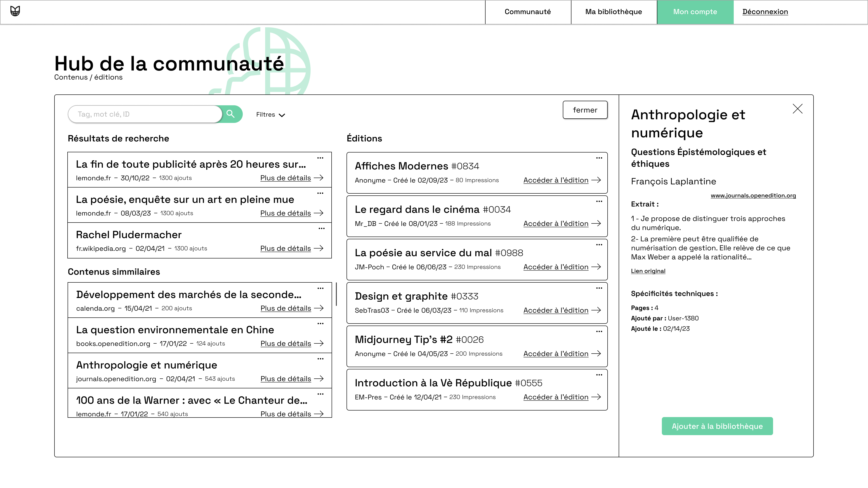Screen dimensions: 868x488
Task: Open three-dot menu for Le regard dans le cinéma
Action: point(599,201)
